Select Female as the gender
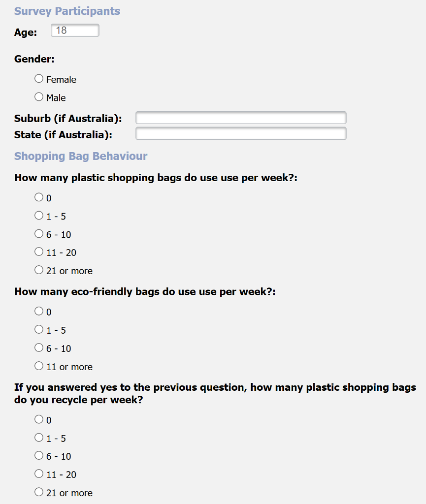Screen dimensions: 426x504 point(38,78)
